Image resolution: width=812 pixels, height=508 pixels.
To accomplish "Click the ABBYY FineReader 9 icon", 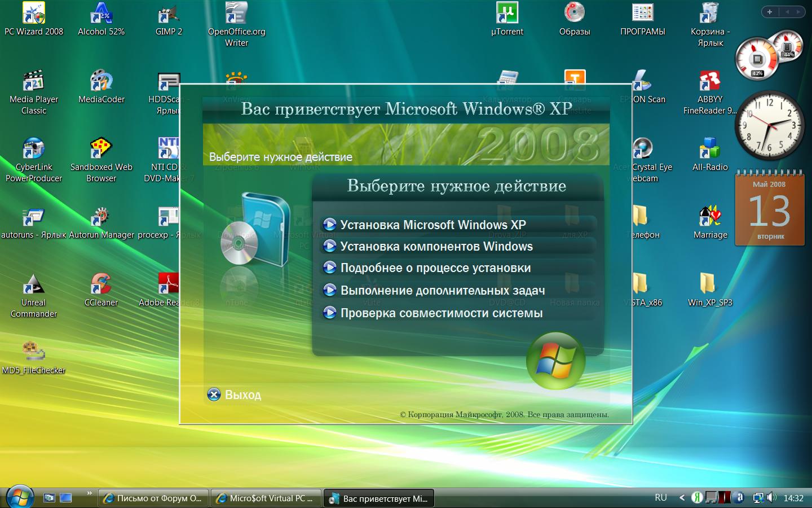I will (x=710, y=92).
